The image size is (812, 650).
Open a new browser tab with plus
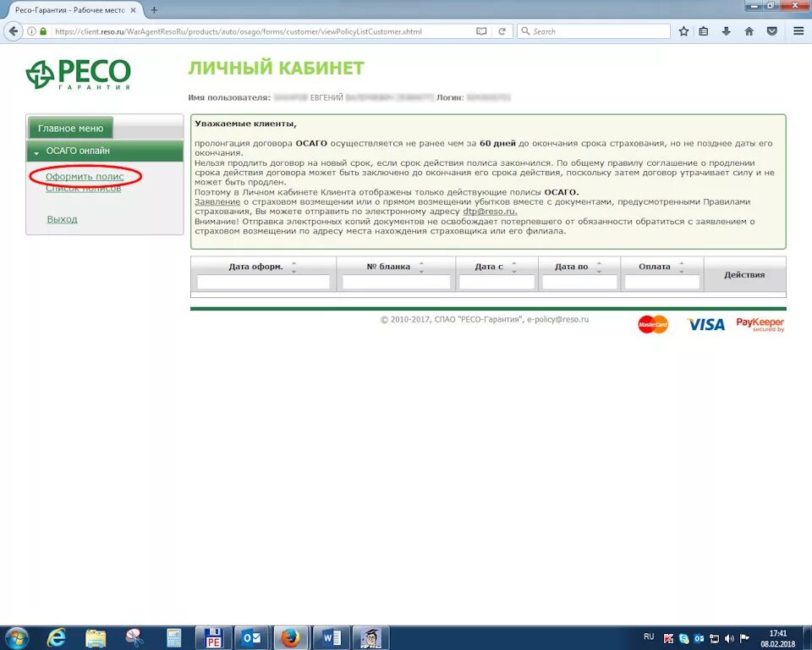point(154,10)
